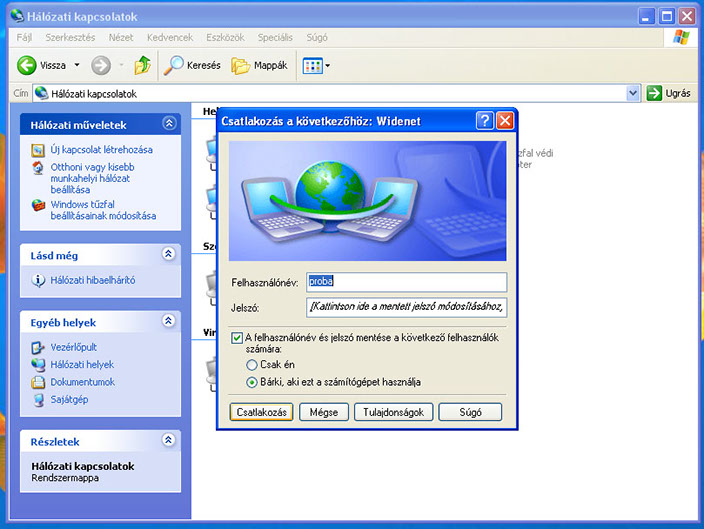Open Windows tűzfal beállításainak módosítása link
Image resolution: width=704 pixels, height=529 pixels.
[103, 210]
